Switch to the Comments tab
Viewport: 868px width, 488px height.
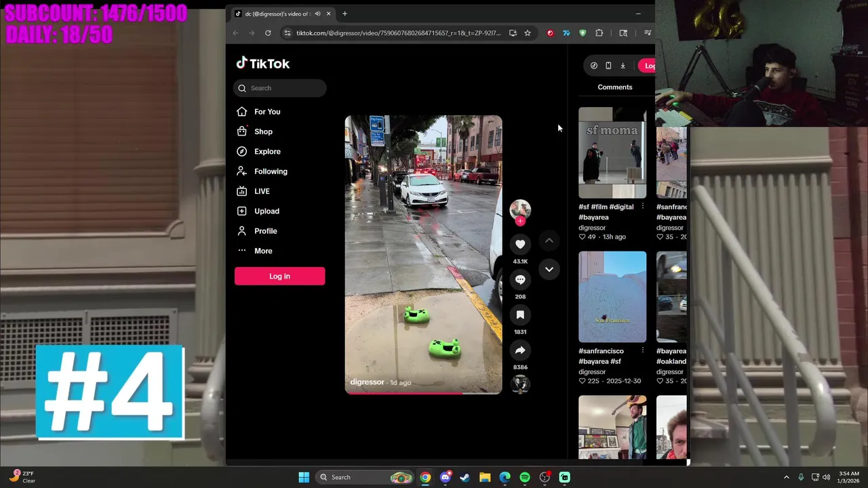click(615, 87)
